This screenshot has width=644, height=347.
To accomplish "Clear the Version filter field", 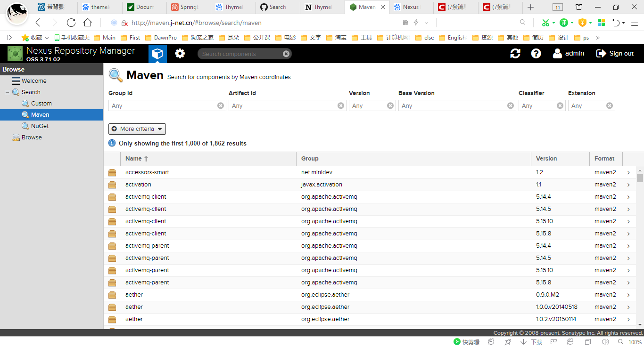I will [x=390, y=105].
